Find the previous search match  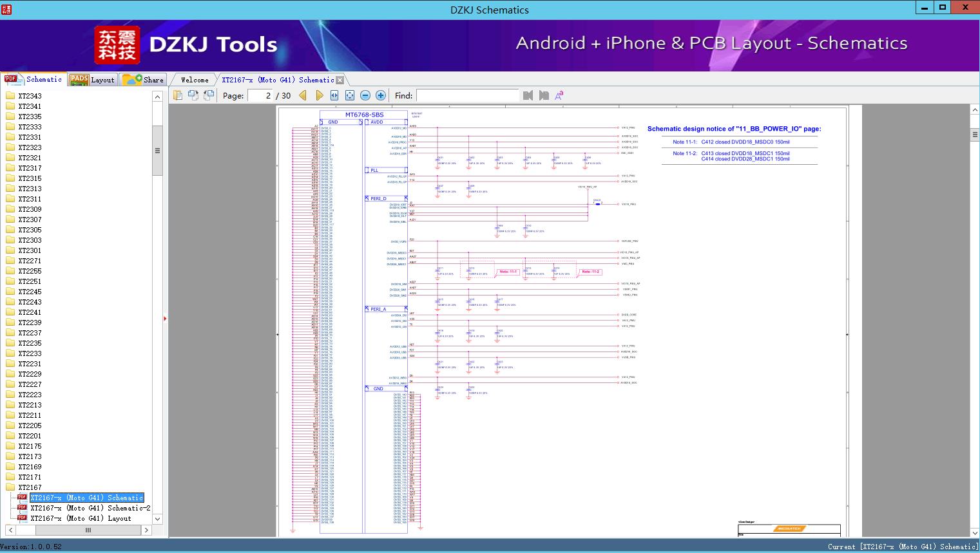click(x=528, y=95)
